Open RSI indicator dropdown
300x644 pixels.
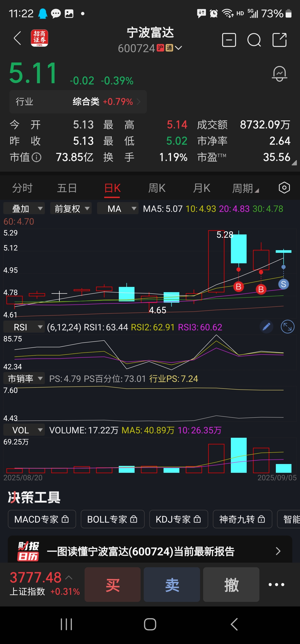(24, 327)
